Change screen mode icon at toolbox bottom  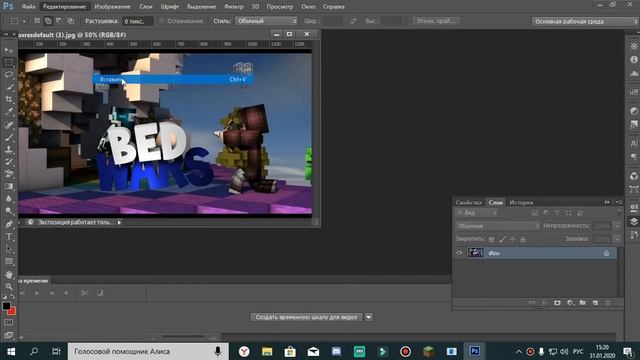9,336
